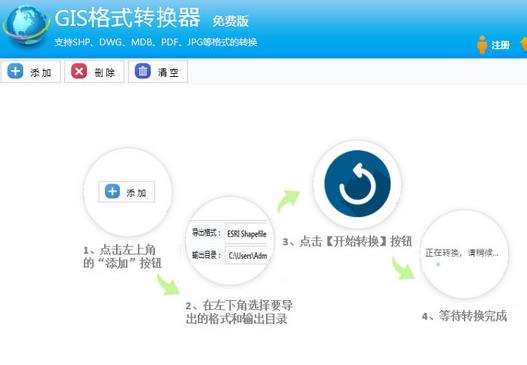Click the 删除 toolbar button label

(105, 72)
